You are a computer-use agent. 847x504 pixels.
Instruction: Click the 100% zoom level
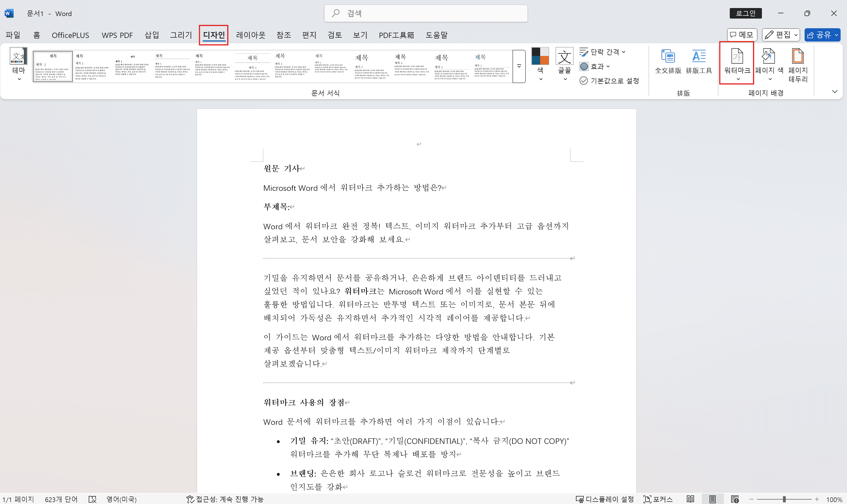(835, 499)
